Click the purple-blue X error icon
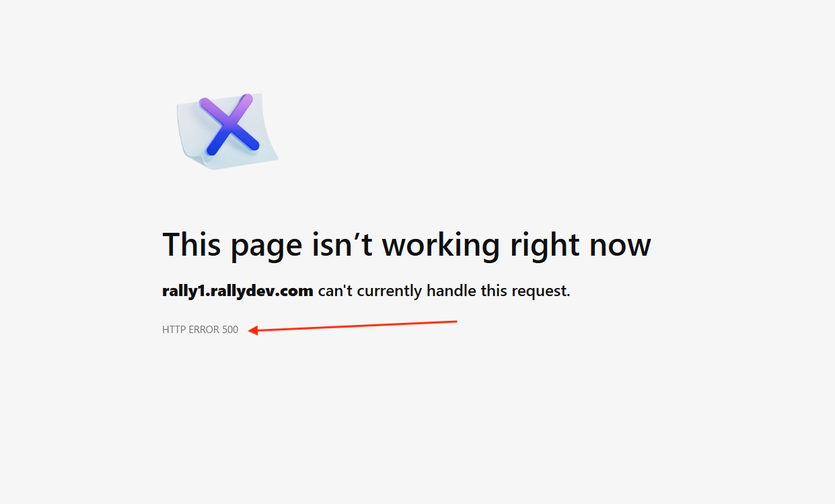 [229, 124]
